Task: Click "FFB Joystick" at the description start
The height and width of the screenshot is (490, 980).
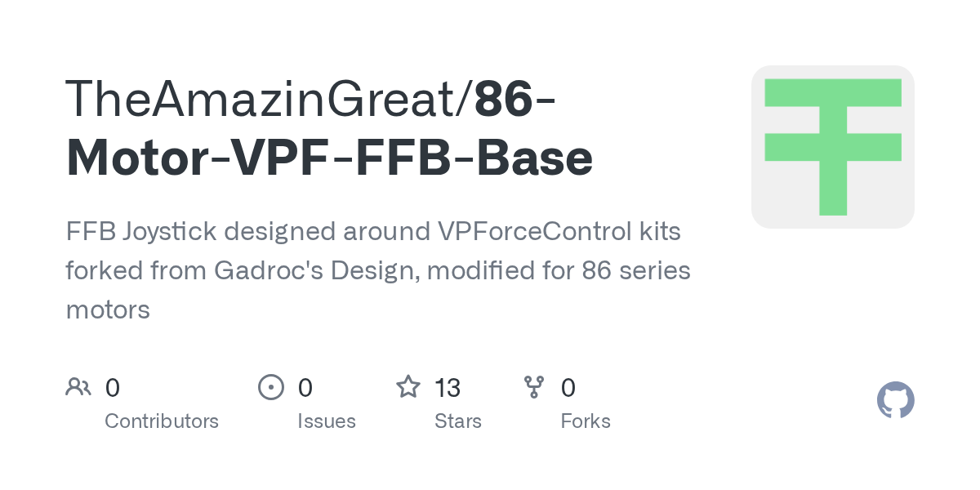Action: pyautogui.click(x=139, y=232)
